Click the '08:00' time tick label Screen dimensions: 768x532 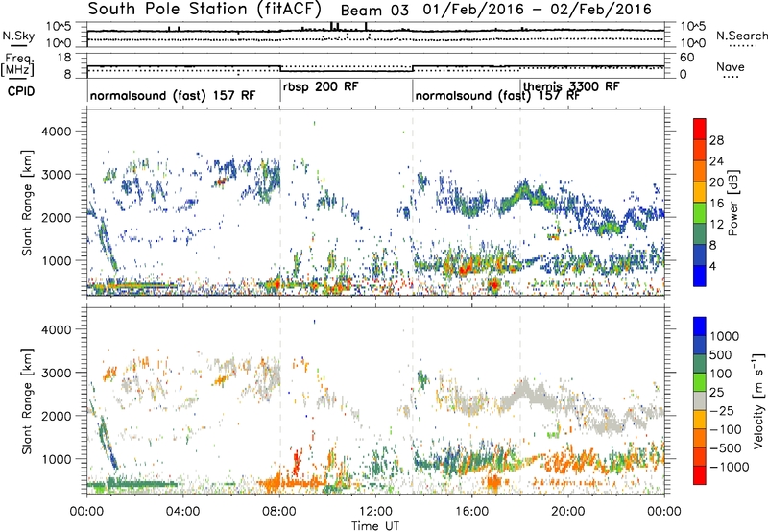pyautogui.click(x=279, y=512)
